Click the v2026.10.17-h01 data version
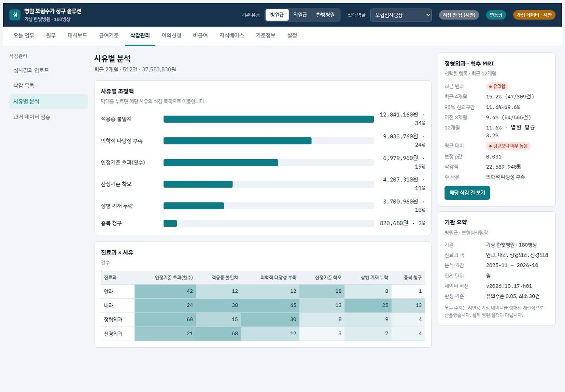Viewport: 565px width, 392px height. [x=509, y=286]
